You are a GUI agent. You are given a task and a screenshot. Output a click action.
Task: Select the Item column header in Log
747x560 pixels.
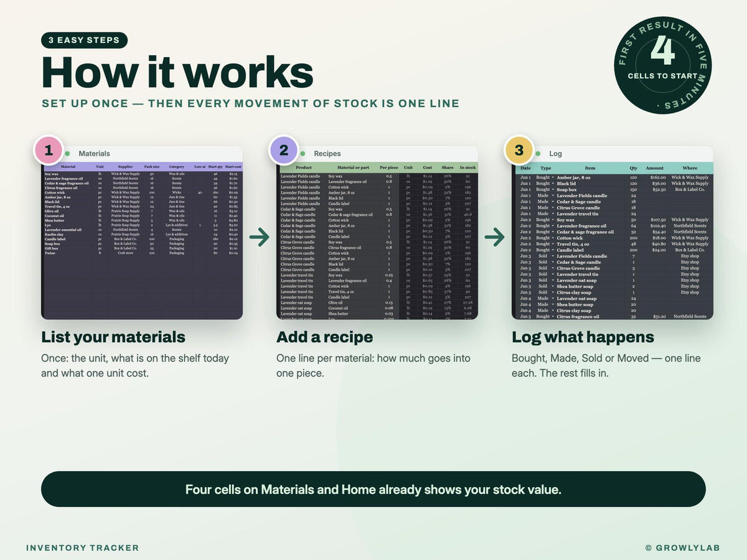tap(590, 168)
